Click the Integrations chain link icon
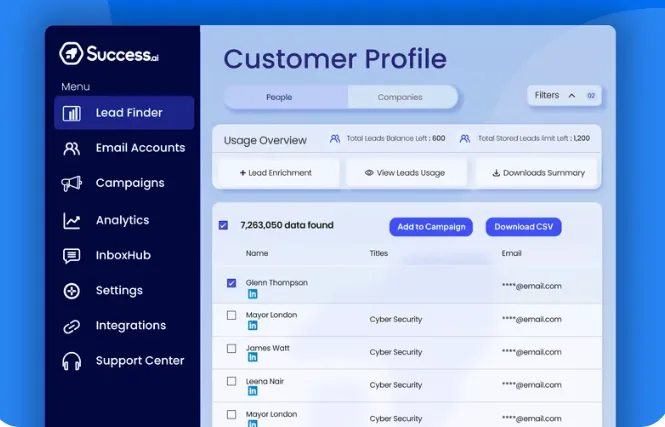Image resolution: width=665 pixels, height=427 pixels. [71, 326]
